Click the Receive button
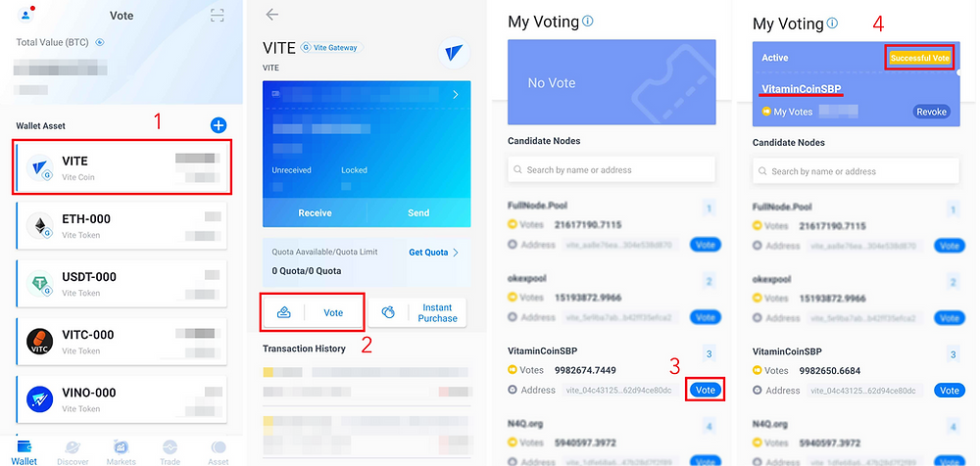This screenshot has height=466, width=980. (315, 213)
